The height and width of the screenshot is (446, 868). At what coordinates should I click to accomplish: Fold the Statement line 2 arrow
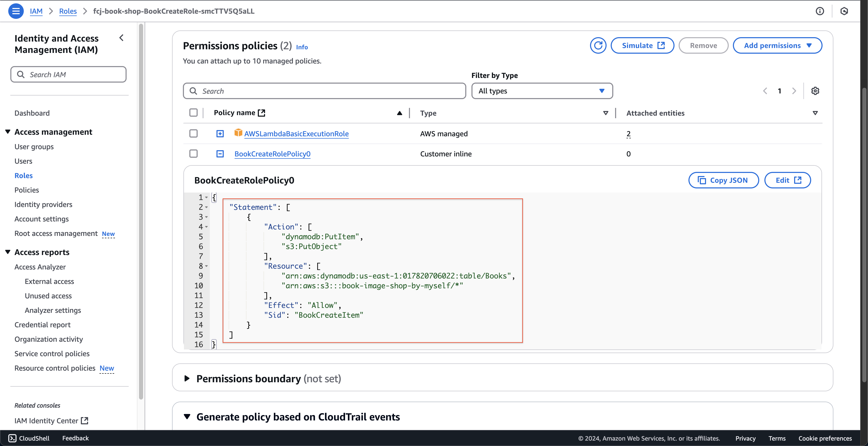[x=207, y=207]
